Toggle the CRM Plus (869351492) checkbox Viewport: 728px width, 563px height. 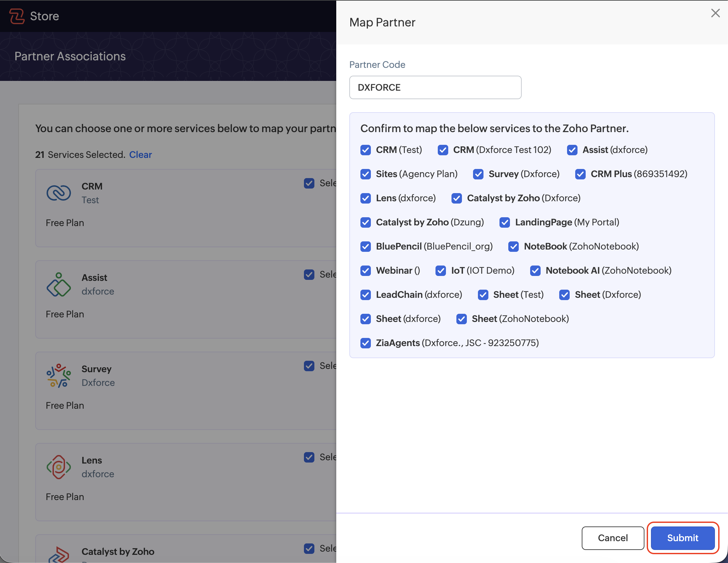pyautogui.click(x=580, y=174)
